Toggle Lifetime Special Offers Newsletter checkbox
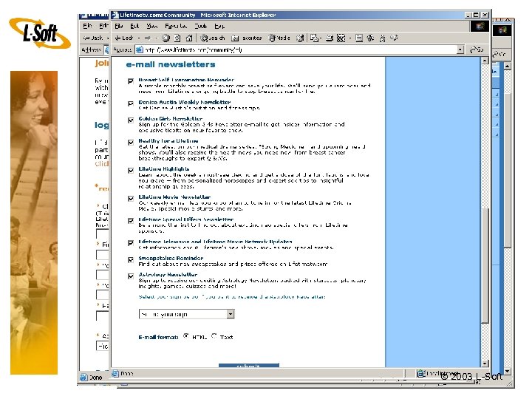The width and height of the screenshot is (532, 399). pyautogui.click(x=131, y=221)
